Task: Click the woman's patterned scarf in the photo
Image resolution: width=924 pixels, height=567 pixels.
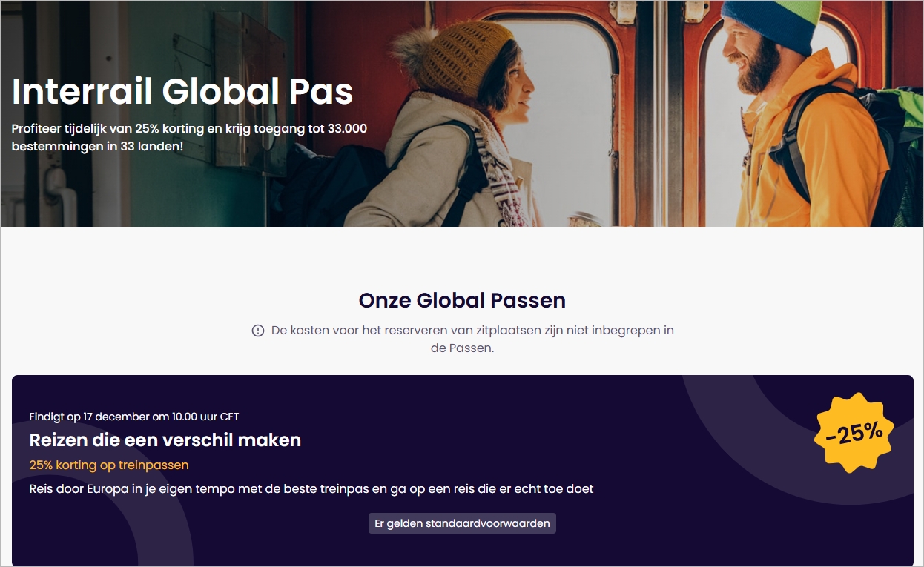Action: [x=497, y=170]
